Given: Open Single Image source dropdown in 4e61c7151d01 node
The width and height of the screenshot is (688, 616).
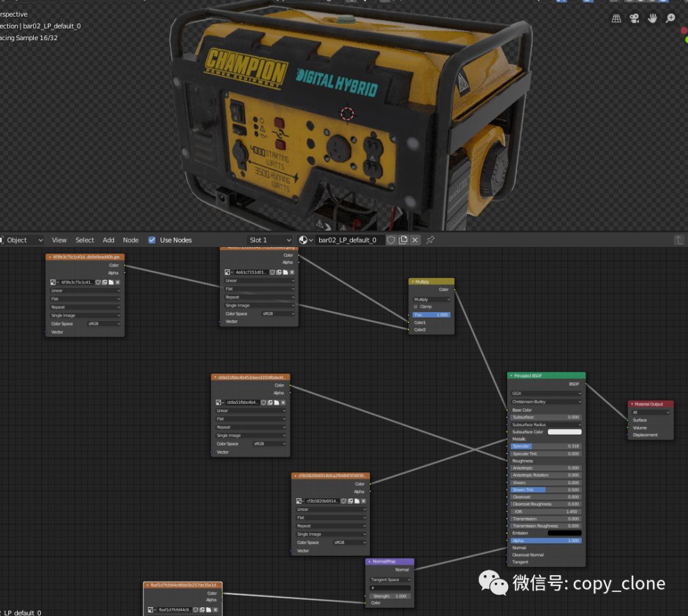Looking at the screenshot, I should [x=259, y=305].
